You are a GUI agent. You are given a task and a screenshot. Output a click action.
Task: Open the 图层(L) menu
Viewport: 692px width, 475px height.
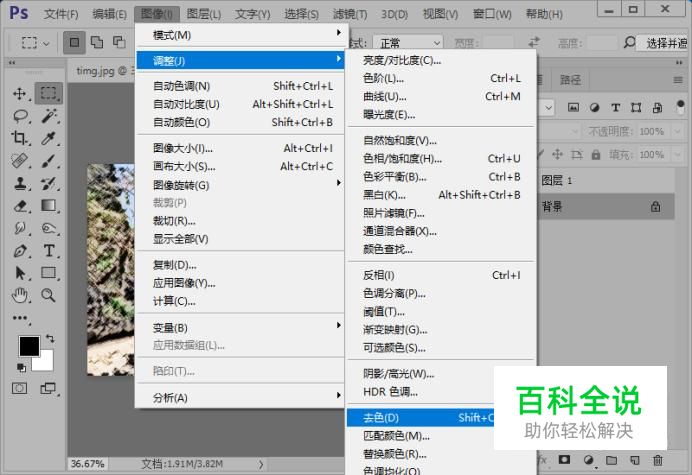pos(203,14)
